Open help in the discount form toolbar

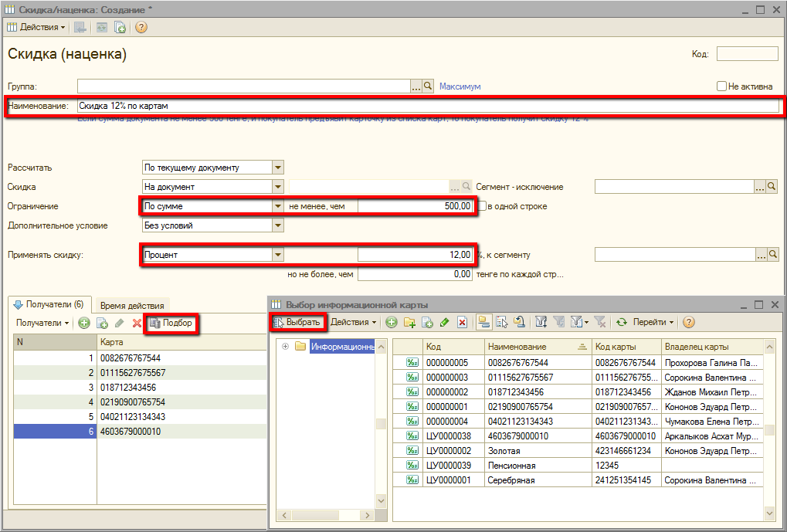tap(141, 27)
